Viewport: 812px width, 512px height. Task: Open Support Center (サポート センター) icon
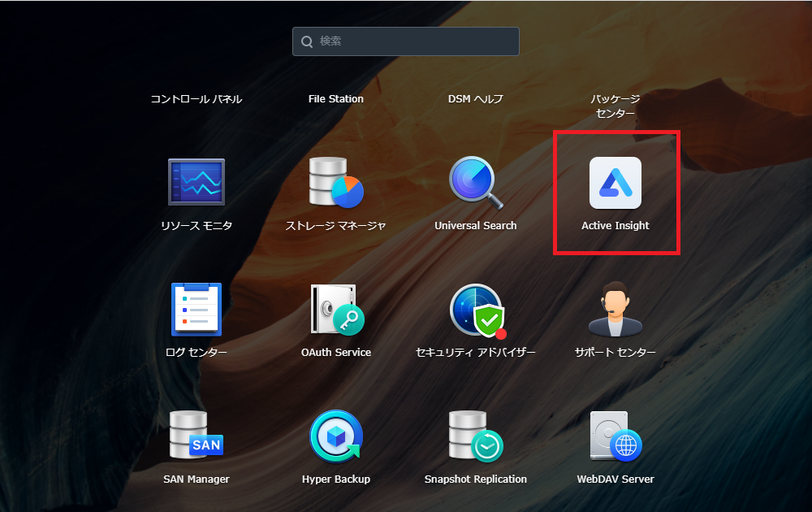tap(615, 309)
